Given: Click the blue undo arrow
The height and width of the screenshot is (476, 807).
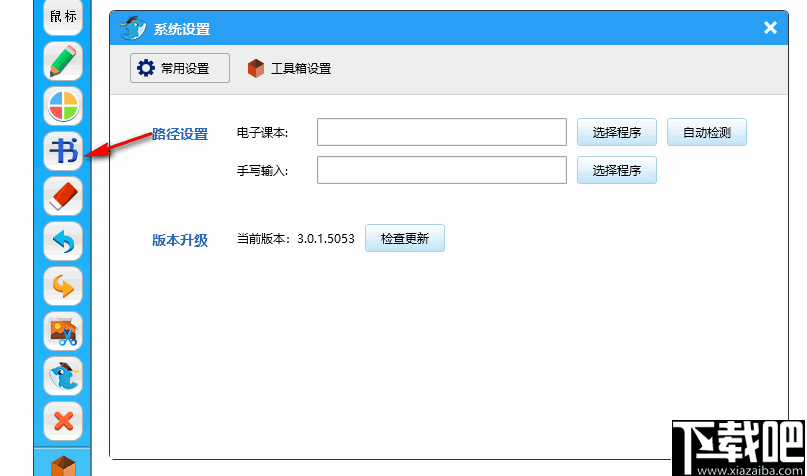Looking at the screenshot, I should point(63,241).
